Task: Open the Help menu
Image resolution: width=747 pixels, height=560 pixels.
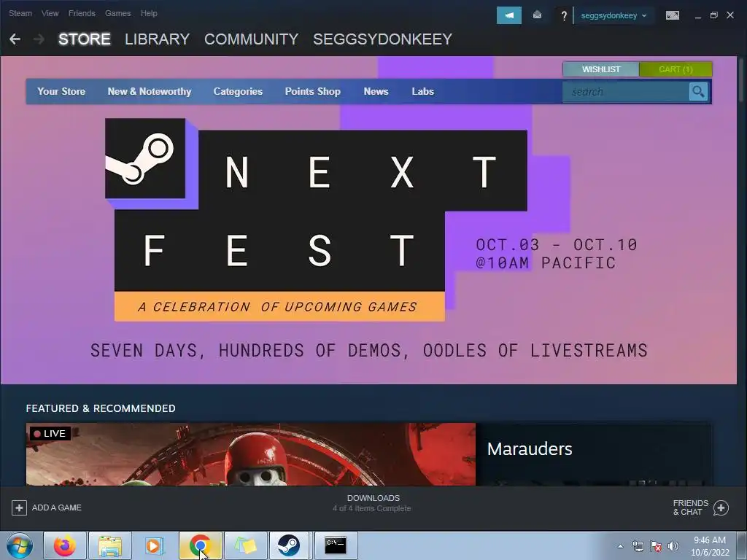Action: 149,13
